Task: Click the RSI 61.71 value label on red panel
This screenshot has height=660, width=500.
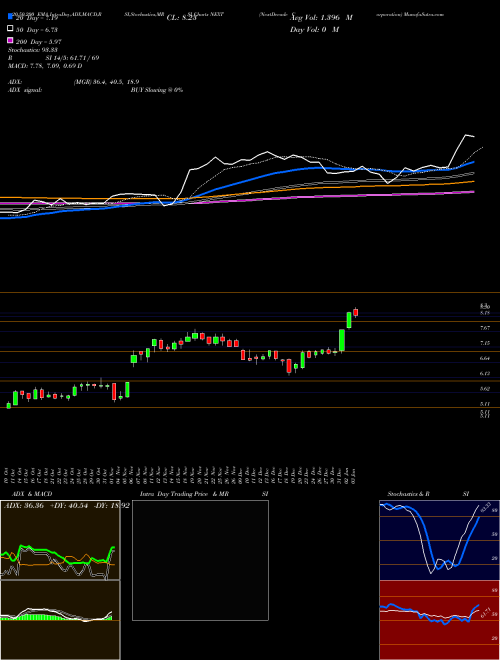Action: (x=486, y=612)
